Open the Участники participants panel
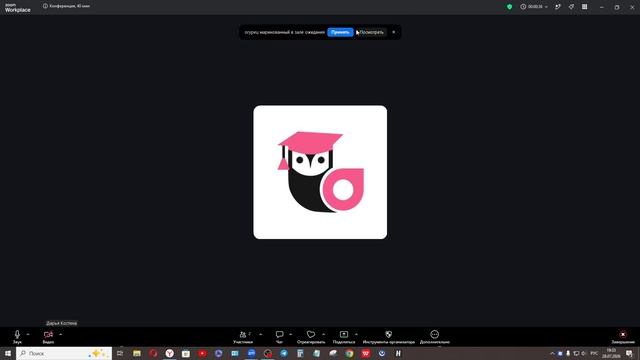640x360 pixels. [243, 337]
